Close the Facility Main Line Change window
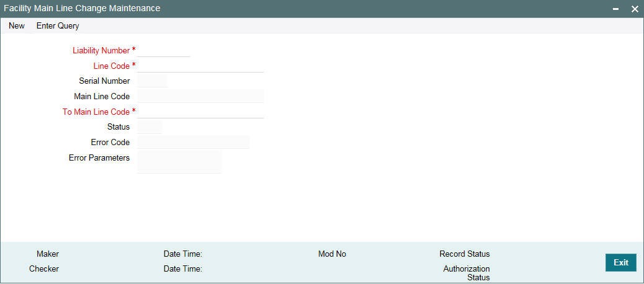 click(635, 9)
